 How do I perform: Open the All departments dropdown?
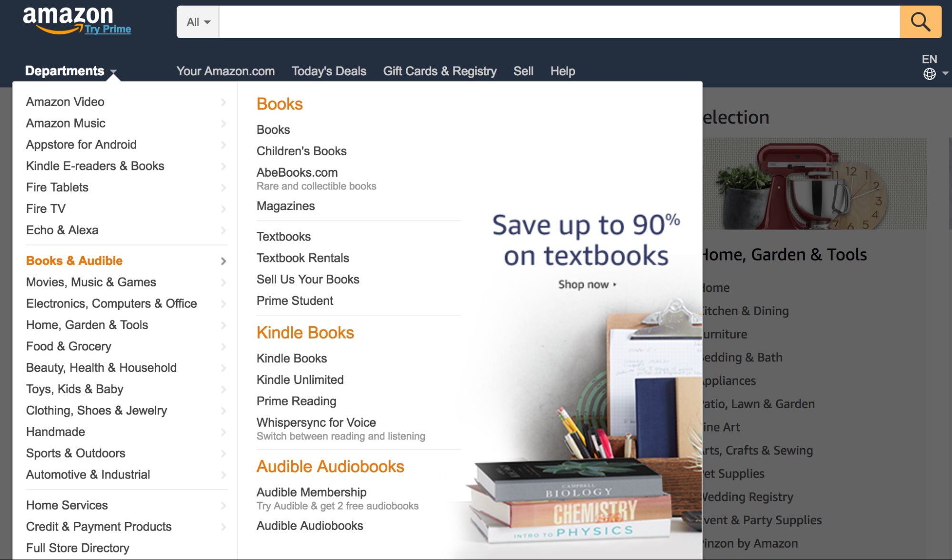[x=197, y=22]
